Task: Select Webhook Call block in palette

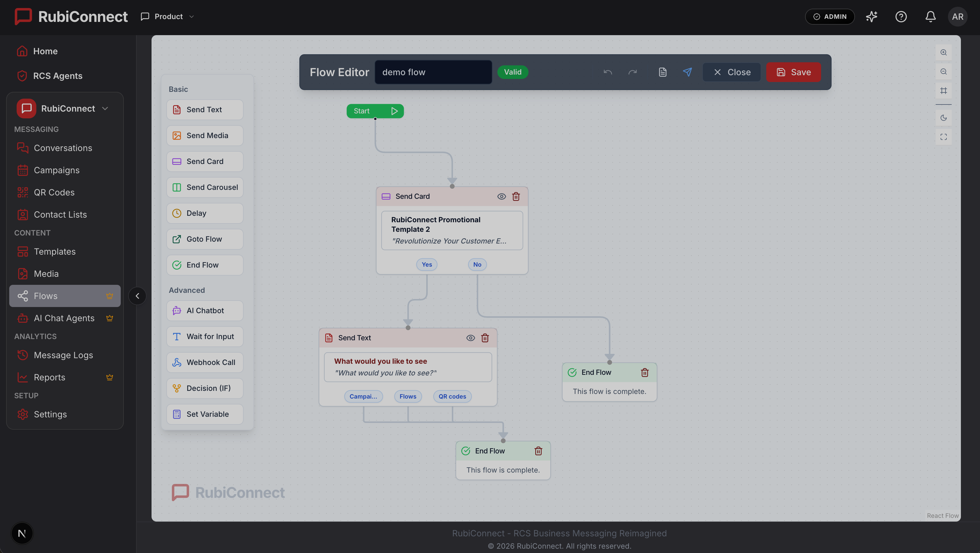Action: 205,363
